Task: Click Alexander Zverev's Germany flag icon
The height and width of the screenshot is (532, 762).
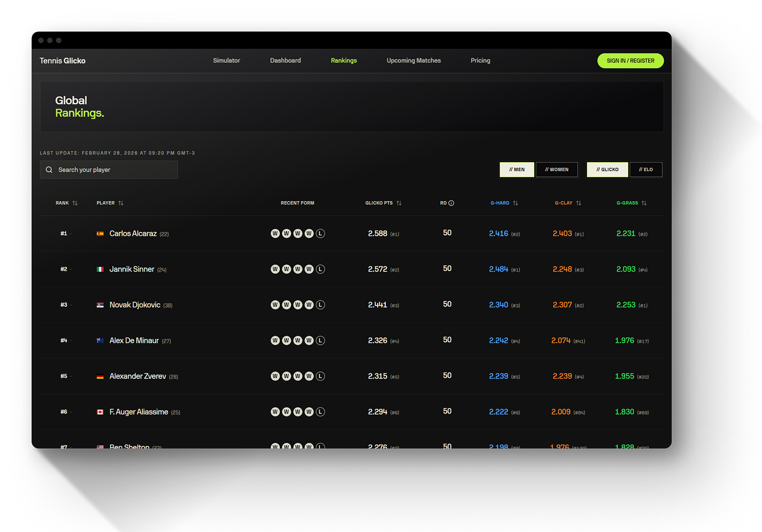Action: point(100,376)
